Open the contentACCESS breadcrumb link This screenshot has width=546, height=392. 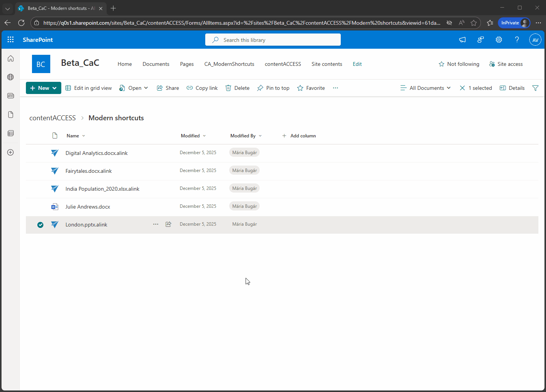[52, 118]
